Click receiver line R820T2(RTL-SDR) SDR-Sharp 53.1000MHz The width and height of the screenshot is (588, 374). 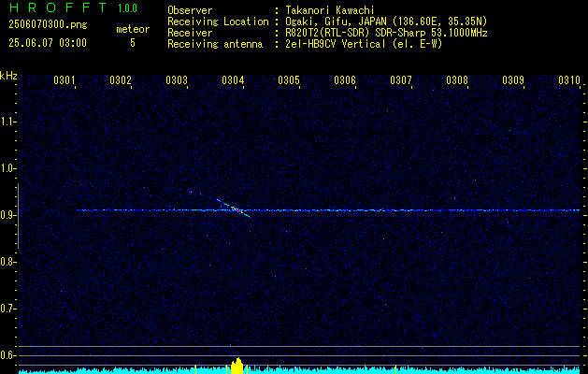(x=386, y=33)
